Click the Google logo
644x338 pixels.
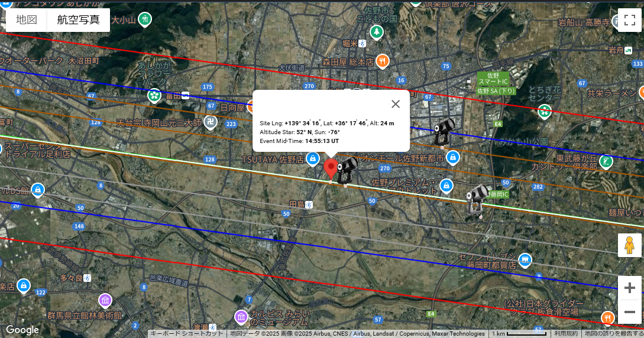[x=22, y=330]
